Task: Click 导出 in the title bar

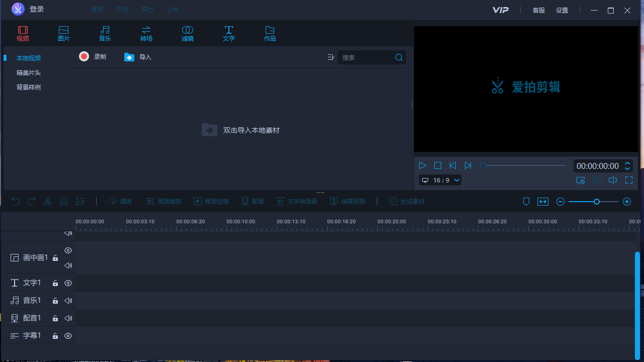Action: [x=147, y=10]
